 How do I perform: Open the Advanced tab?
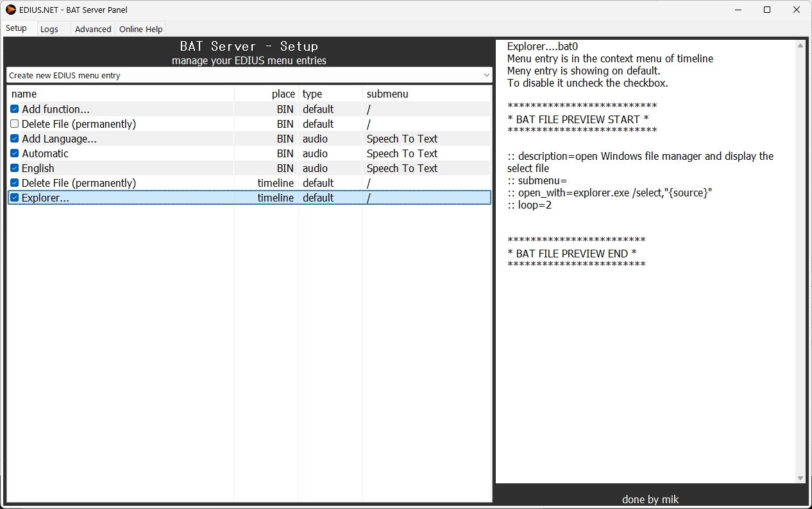[93, 29]
